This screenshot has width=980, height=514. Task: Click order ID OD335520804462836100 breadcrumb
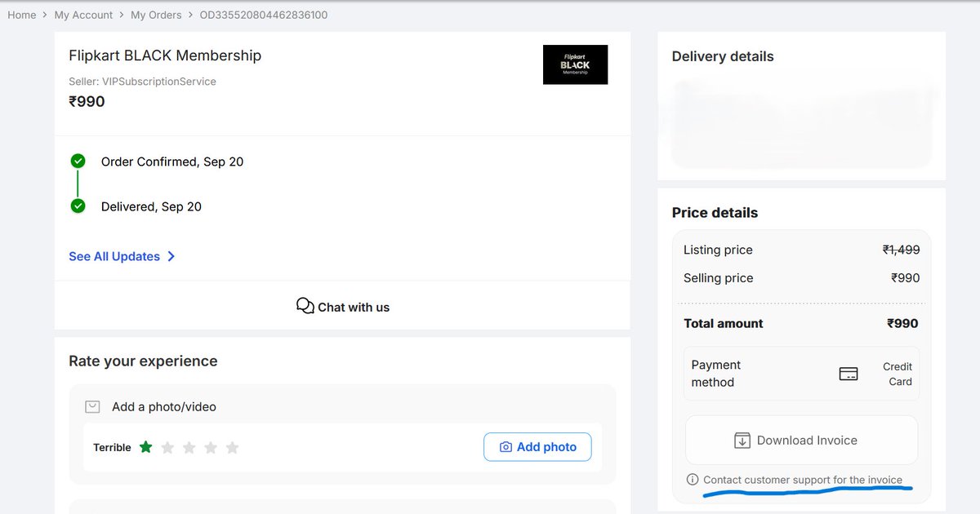[x=264, y=15]
